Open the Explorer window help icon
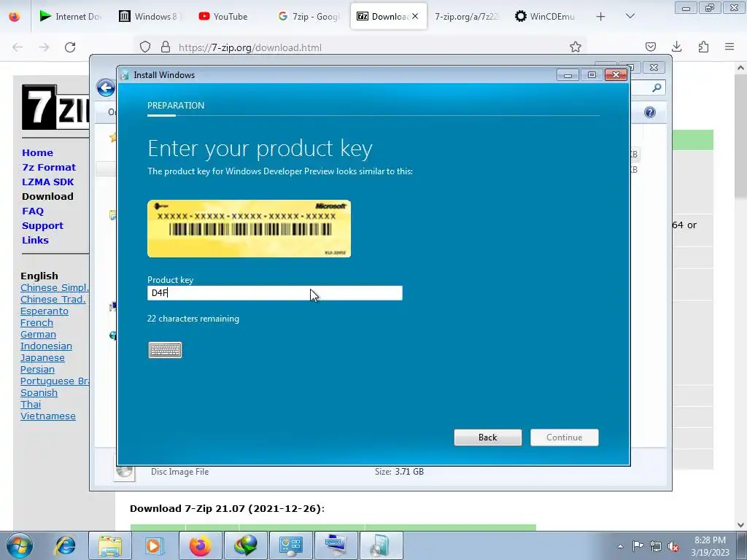 (650, 112)
